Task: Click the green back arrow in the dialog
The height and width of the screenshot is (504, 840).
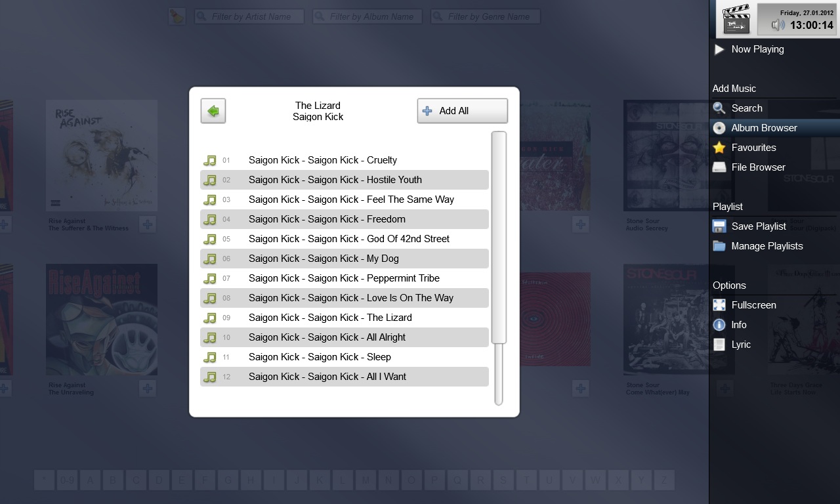Action: click(x=213, y=111)
